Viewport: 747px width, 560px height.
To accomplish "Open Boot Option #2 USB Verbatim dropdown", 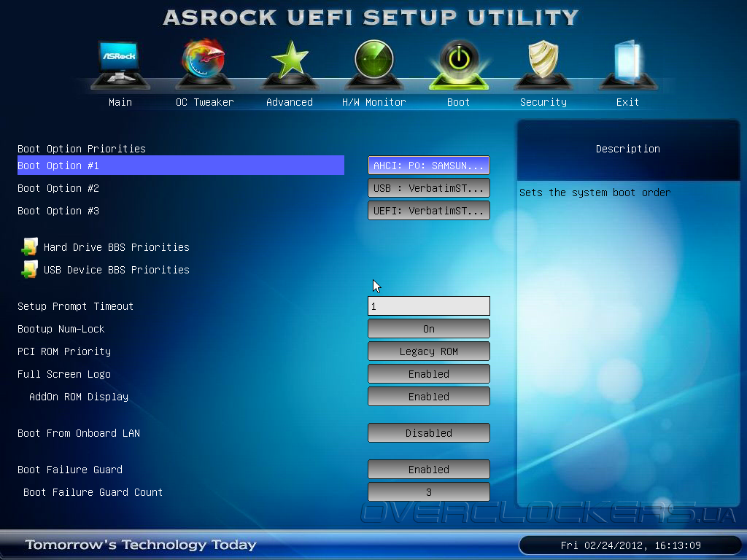I will click(x=429, y=188).
